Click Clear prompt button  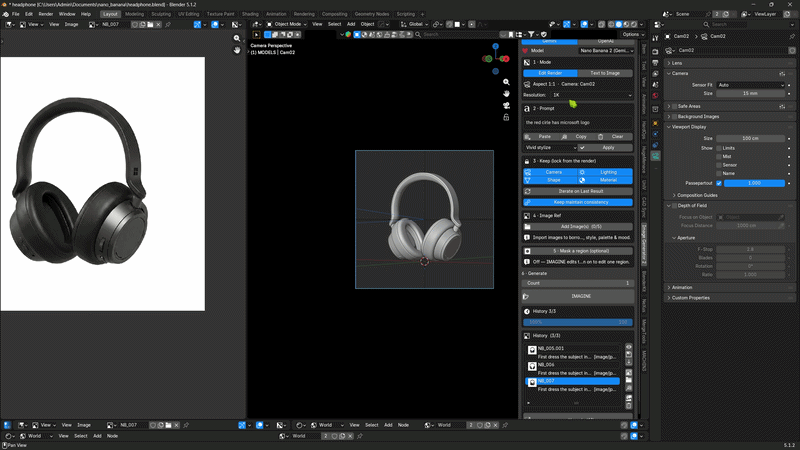pyautogui.click(x=614, y=137)
